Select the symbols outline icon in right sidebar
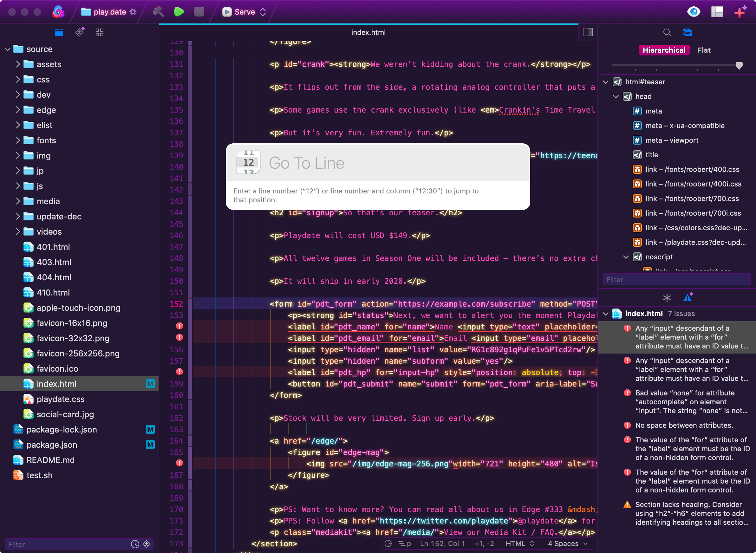This screenshot has height=553, width=756. pyautogui.click(x=688, y=32)
